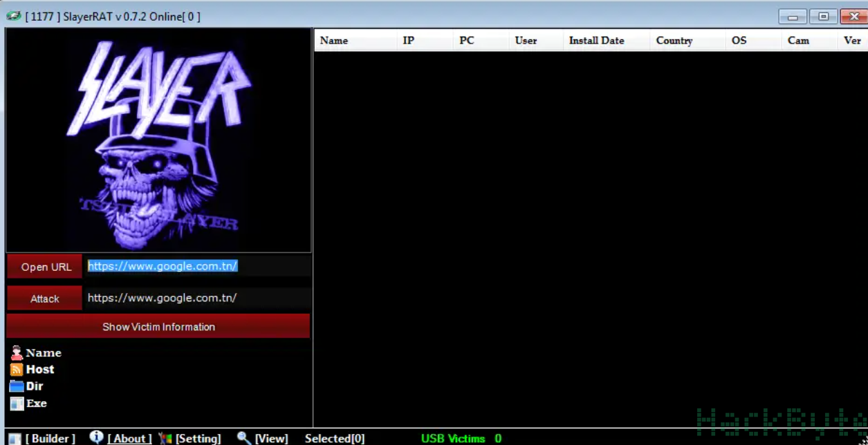Open the [View] menu item
868x445 pixels.
tap(271, 439)
